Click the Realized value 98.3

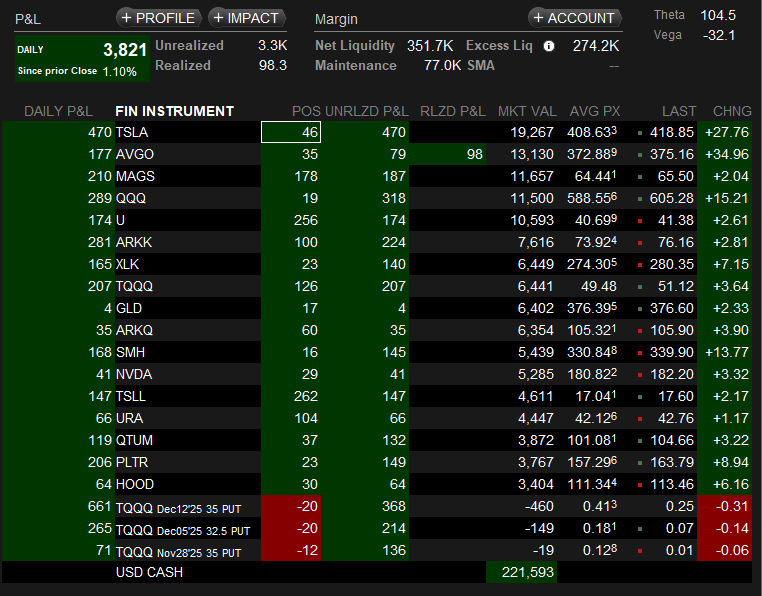(x=273, y=66)
